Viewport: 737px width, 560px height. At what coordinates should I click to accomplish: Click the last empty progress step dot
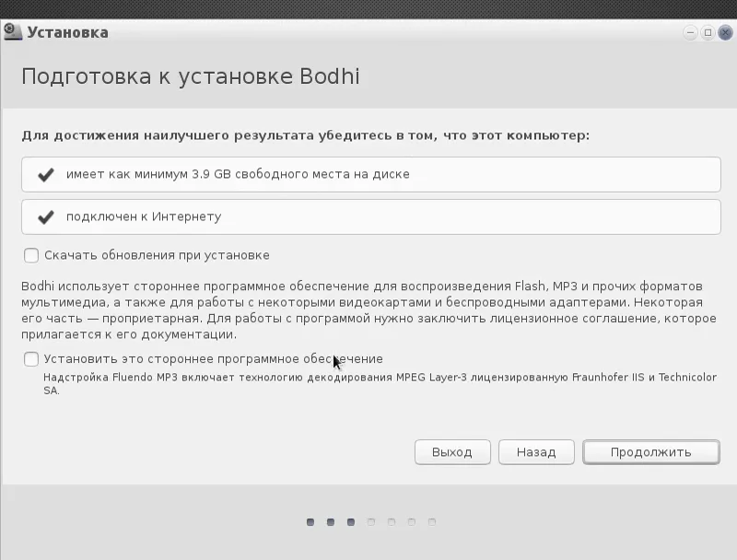coord(432,522)
